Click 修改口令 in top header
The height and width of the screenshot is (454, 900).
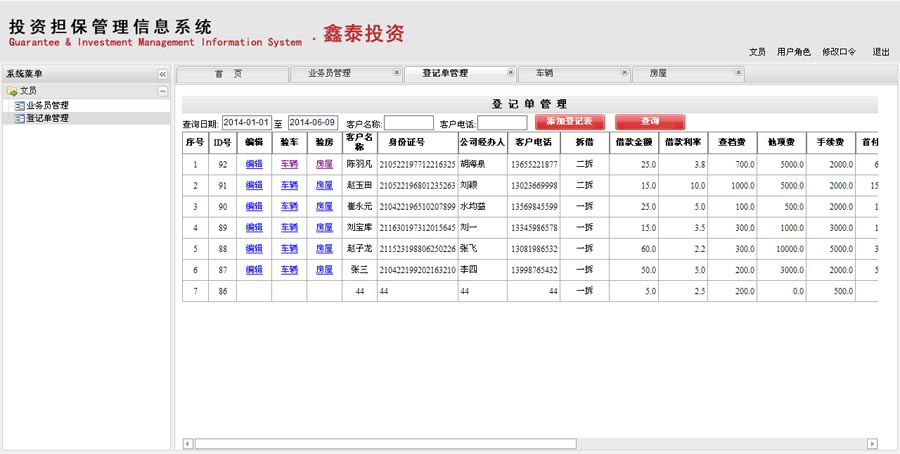coord(838,52)
